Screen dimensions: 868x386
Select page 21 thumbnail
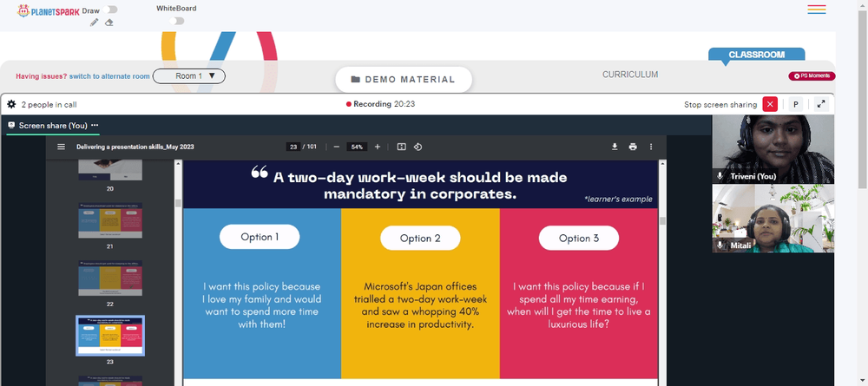tap(110, 220)
